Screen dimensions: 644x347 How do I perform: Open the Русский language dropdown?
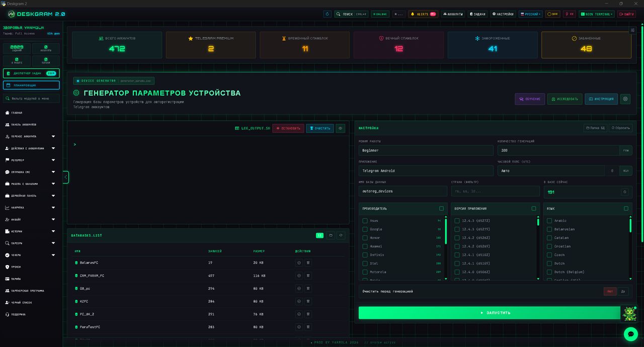[530, 14]
